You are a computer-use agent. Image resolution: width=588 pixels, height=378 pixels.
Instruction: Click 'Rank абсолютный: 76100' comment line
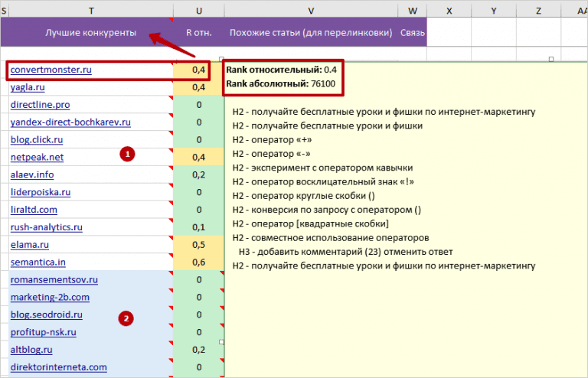click(280, 83)
